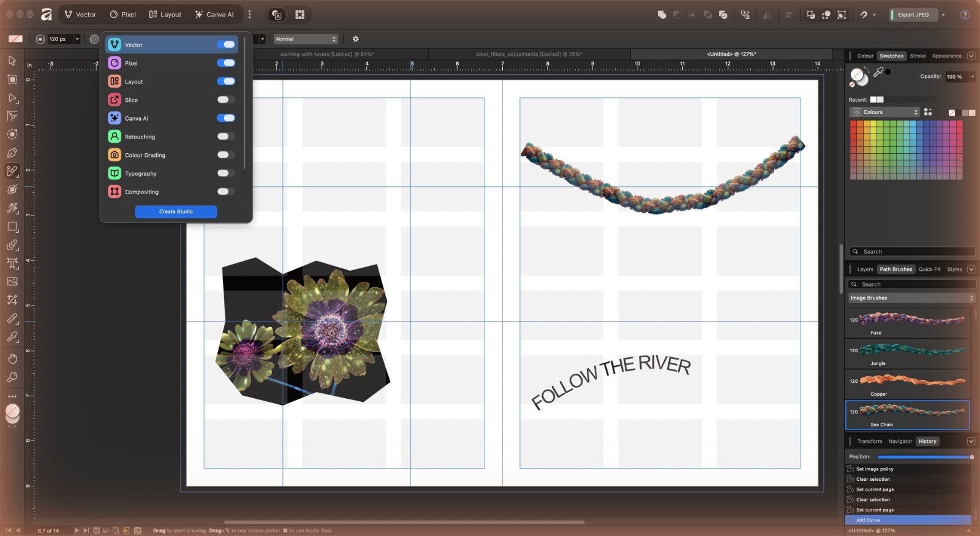Click the Retouching studio icon
980x536 pixels.
(x=115, y=137)
